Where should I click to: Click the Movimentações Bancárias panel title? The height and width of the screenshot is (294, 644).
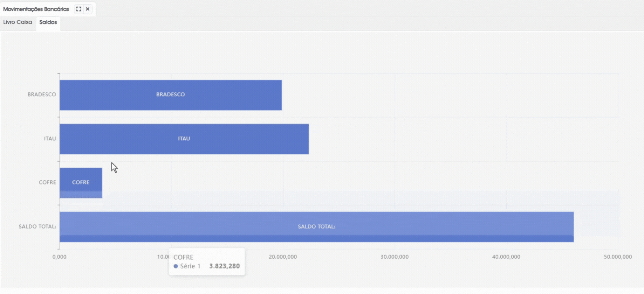tap(36, 9)
